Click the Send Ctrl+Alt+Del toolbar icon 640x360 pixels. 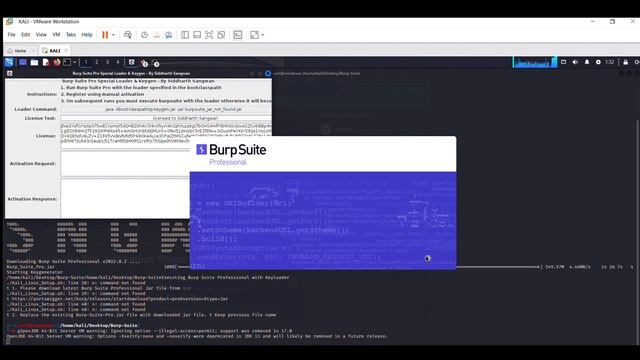(128, 35)
